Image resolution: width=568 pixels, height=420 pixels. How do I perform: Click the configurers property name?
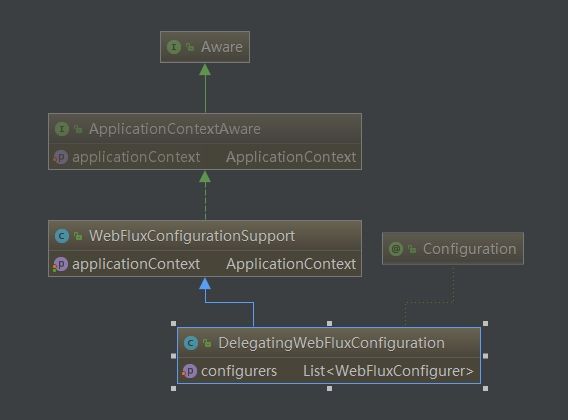(x=239, y=371)
